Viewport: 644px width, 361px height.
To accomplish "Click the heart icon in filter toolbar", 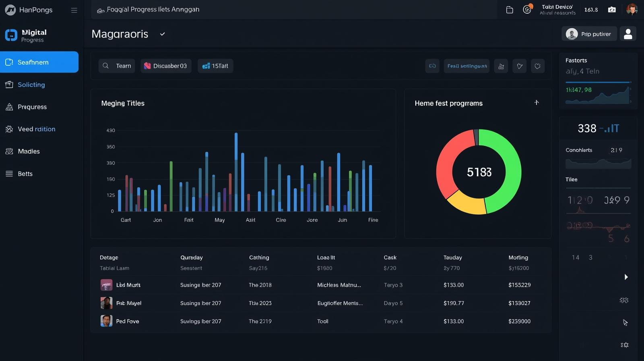I will coord(538,66).
